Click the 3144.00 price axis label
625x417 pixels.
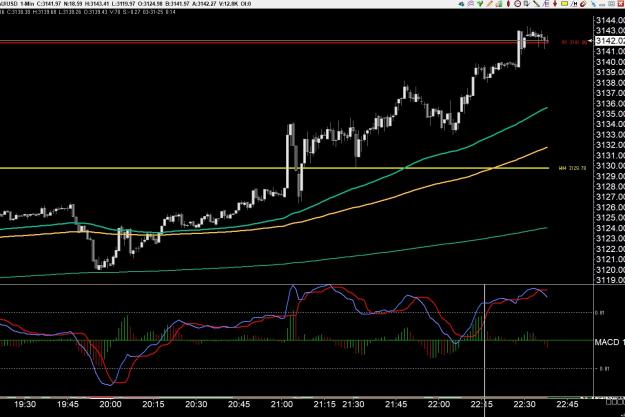click(610, 20)
